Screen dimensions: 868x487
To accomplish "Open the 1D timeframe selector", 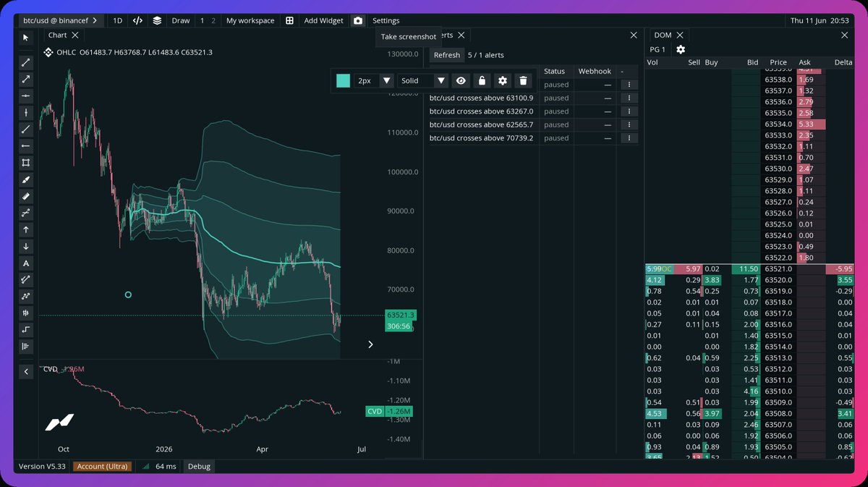I will [x=117, y=20].
